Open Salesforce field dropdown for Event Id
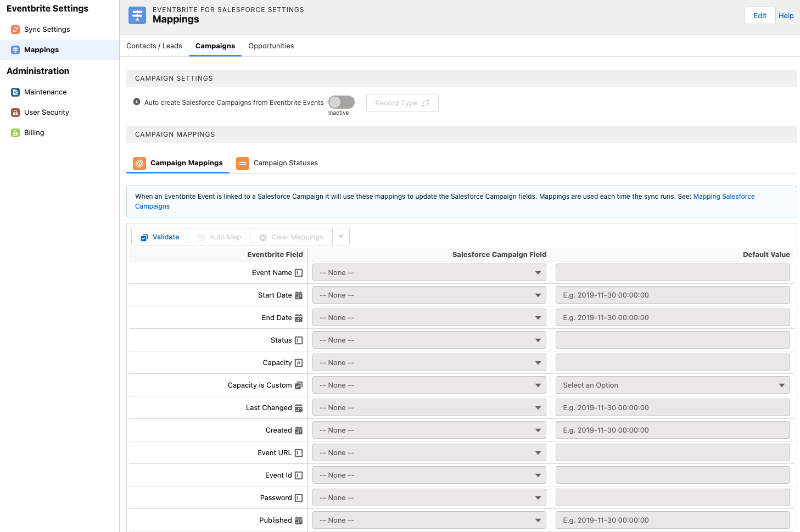The image size is (800, 532). click(x=429, y=475)
